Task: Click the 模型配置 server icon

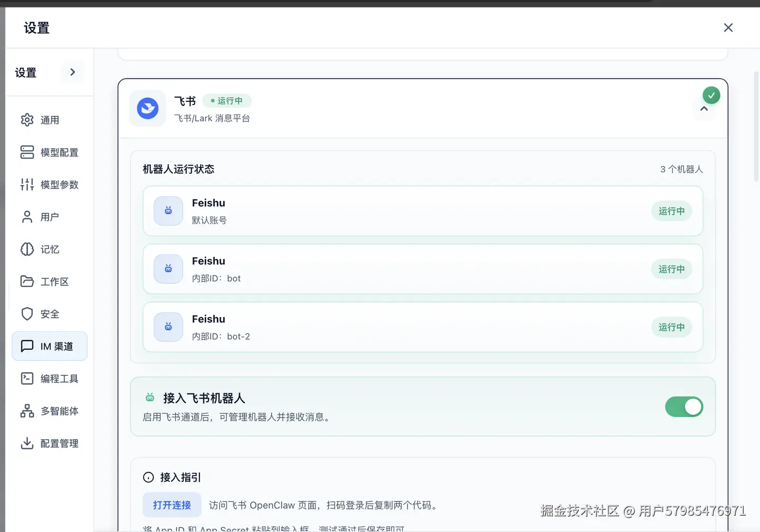Action: click(27, 152)
